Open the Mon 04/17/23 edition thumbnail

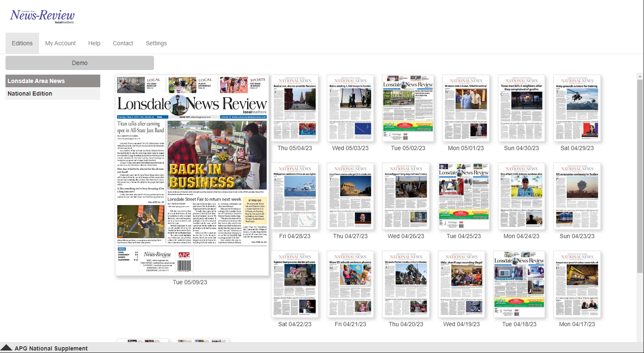point(577,284)
